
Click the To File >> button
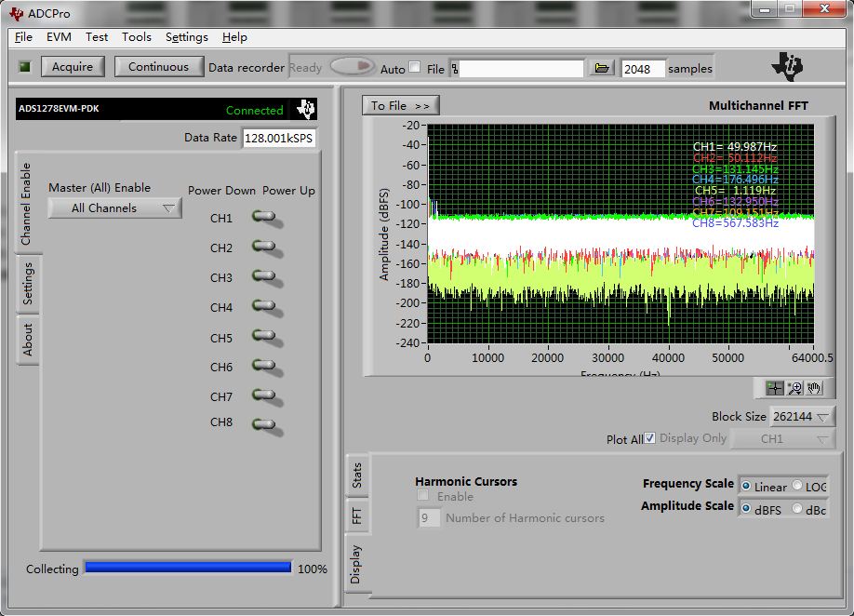[400, 106]
